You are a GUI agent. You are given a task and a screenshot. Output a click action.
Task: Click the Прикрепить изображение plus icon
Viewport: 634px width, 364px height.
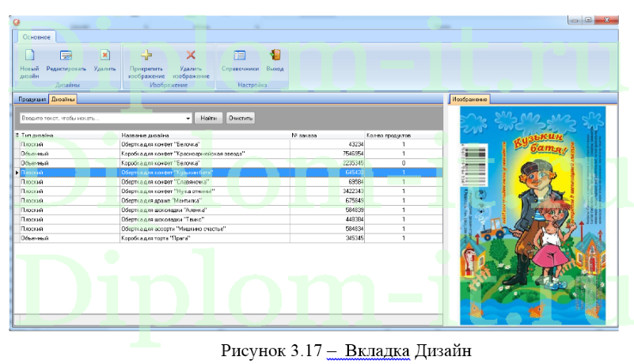click(146, 55)
